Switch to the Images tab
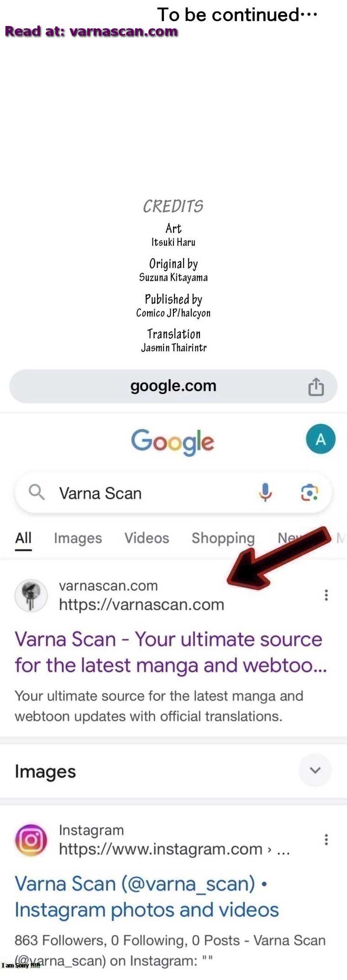The image size is (347, 980). point(78,538)
